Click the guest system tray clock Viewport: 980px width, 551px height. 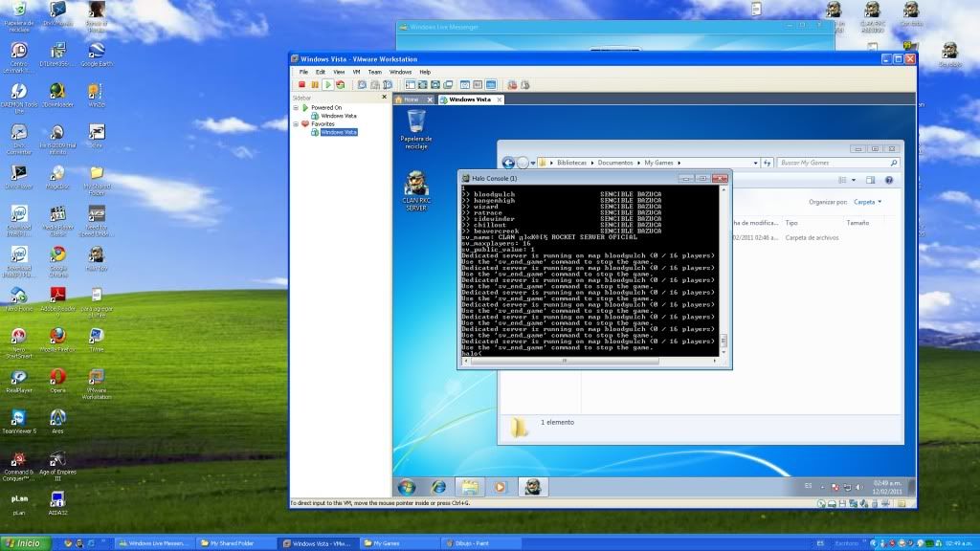[x=887, y=487]
